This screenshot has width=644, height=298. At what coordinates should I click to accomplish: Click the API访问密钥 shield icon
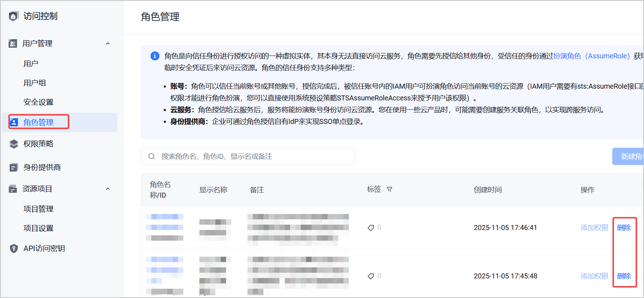14,249
